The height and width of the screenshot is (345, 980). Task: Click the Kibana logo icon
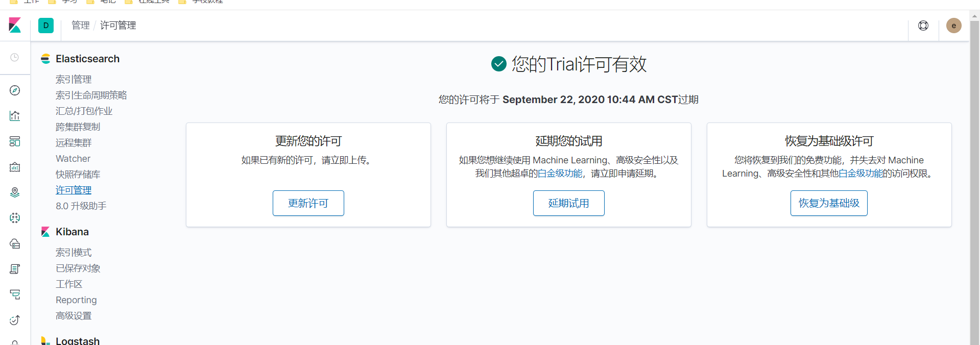click(15, 25)
